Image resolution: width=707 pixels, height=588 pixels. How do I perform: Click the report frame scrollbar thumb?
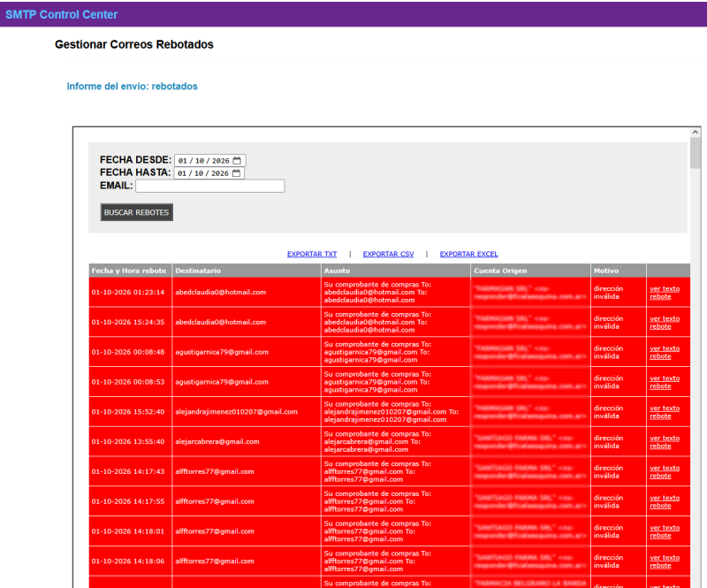(x=695, y=153)
